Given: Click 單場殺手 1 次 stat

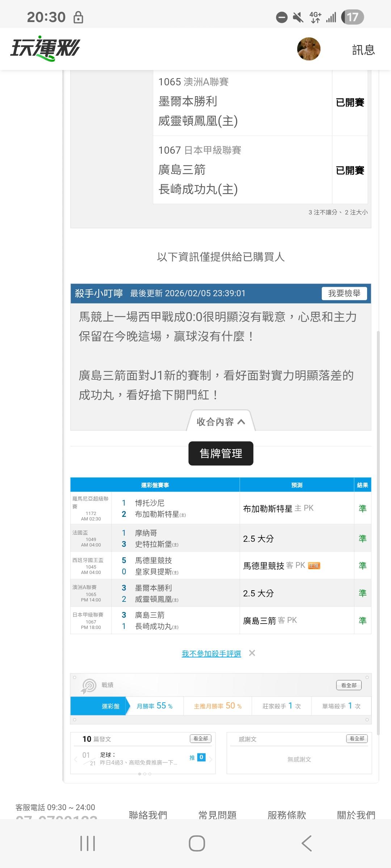Looking at the screenshot, I should coord(341,706).
